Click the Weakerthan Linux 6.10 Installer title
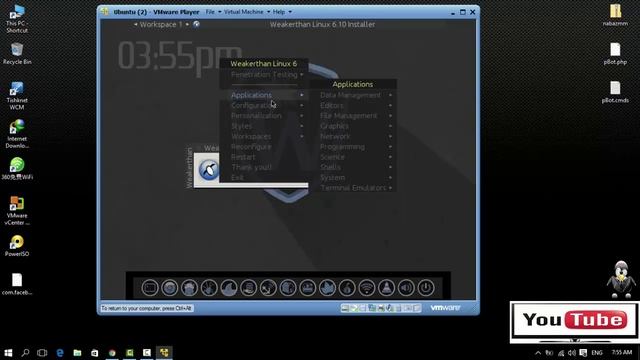 pos(322,24)
